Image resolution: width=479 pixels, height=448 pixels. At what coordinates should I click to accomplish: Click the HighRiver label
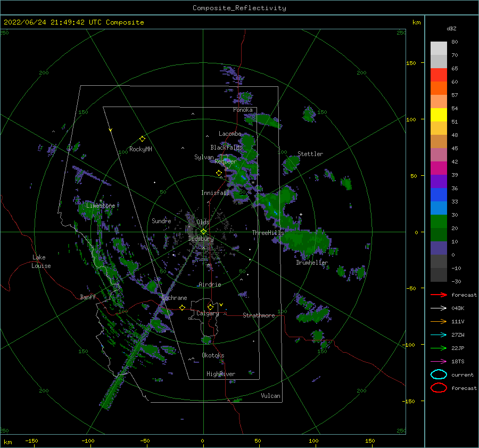tap(221, 374)
